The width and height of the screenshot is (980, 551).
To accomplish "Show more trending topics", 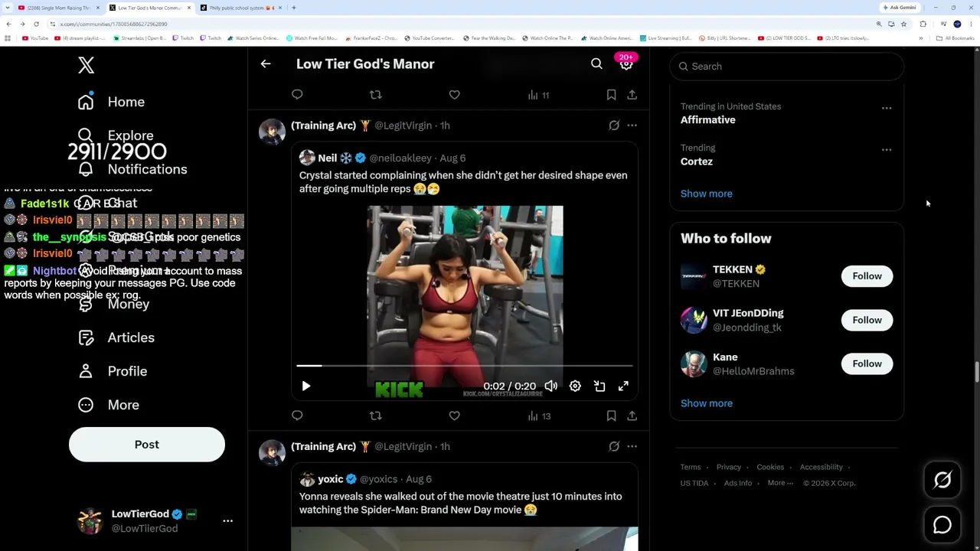I will (x=707, y=194).
